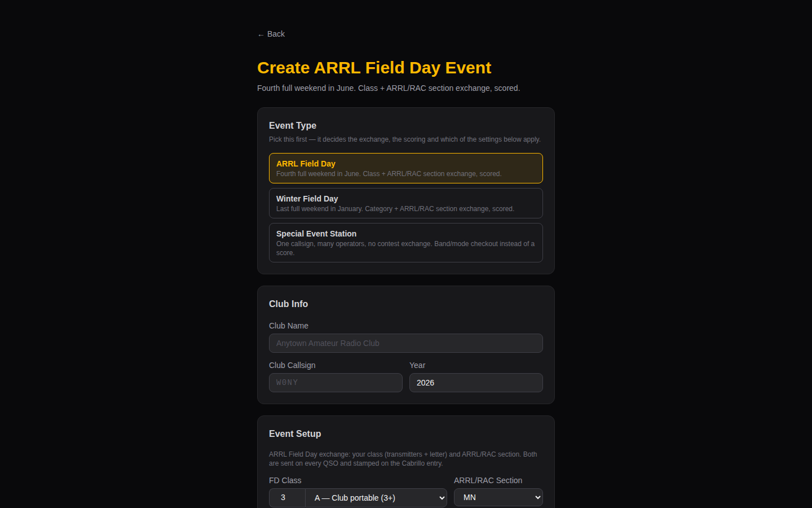Click the 'Pick this first' helper text
This screenshot has height=508, width=812.
[405, 139]
